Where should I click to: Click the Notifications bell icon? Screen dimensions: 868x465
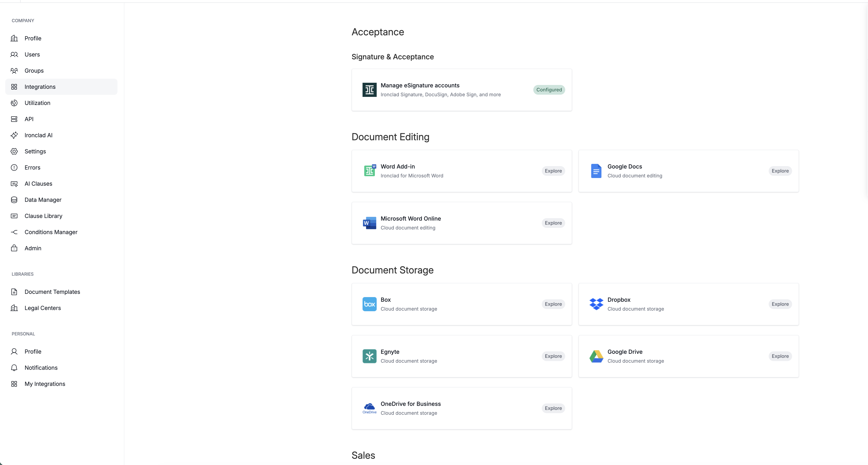point(14,368)
